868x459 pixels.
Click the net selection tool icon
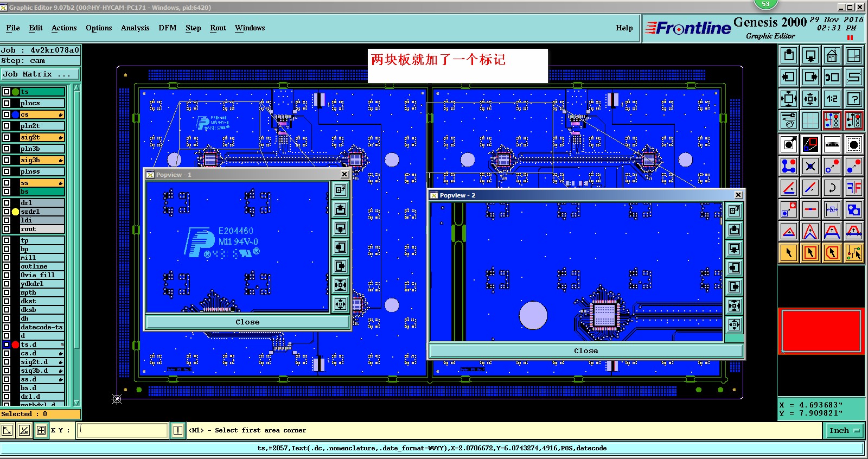coord(853,252)
